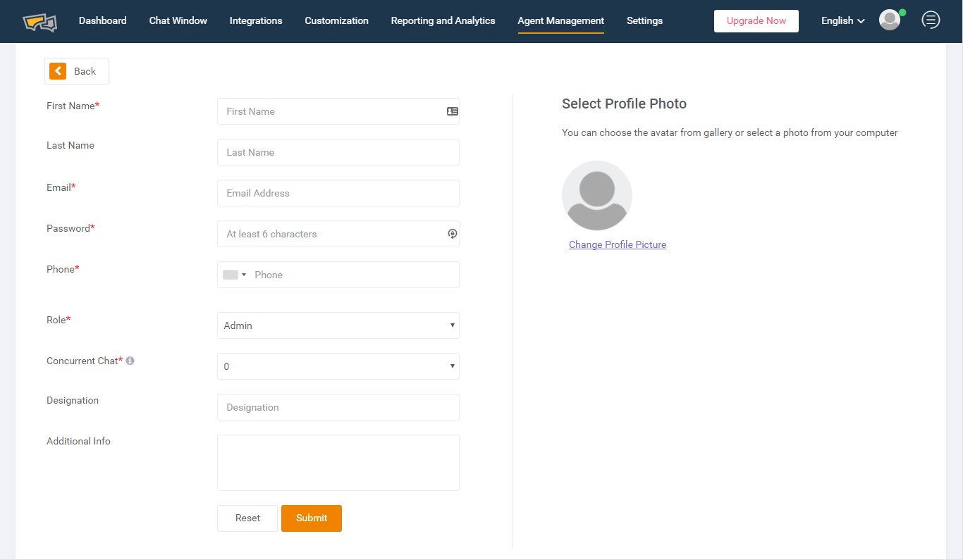Click the Change Profile Picture link
This screenshot has width=963, height=560.
tap(618, 244)
